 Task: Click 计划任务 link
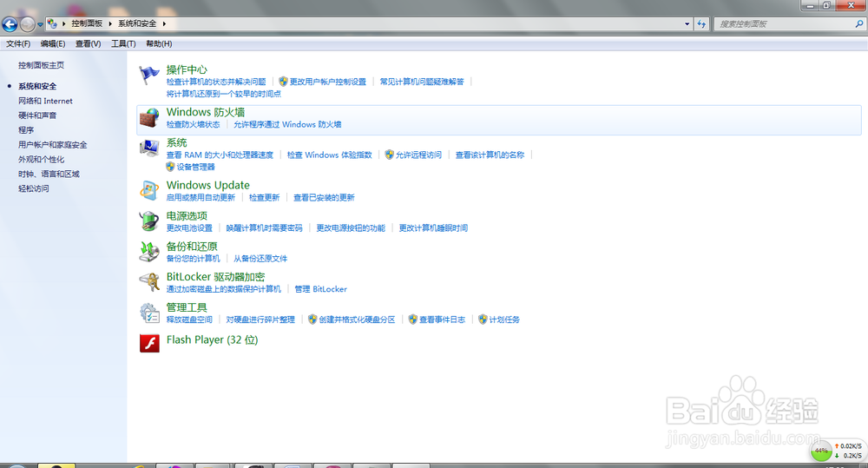[x=504, y=320]
